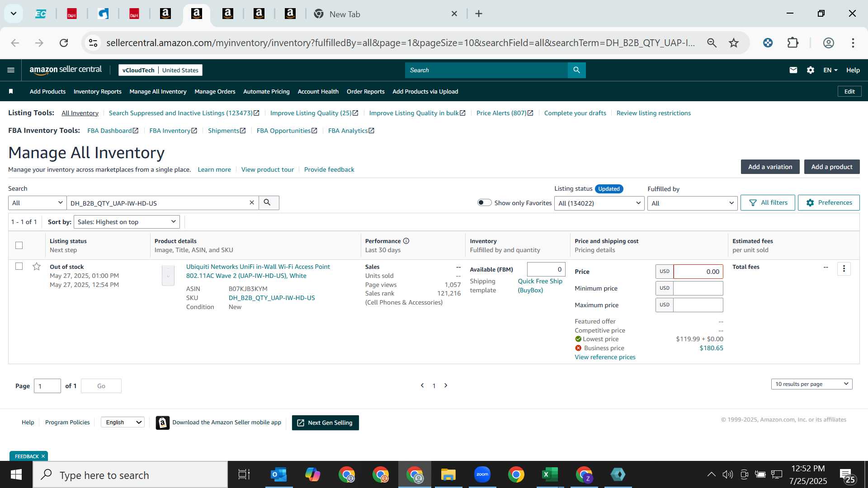Viewport: 868px width, 488px height.
Task: Open Inventory Reports menu item
Action: pos(97,91)
